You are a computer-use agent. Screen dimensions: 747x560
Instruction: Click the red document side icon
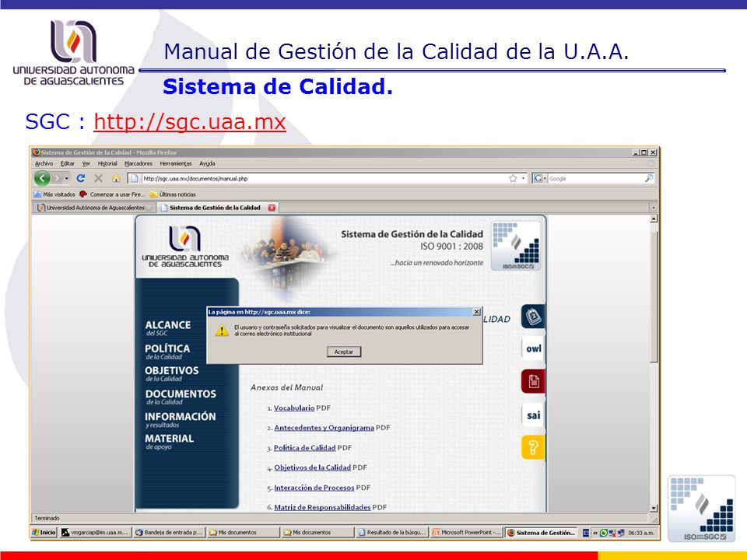[533, 381]
